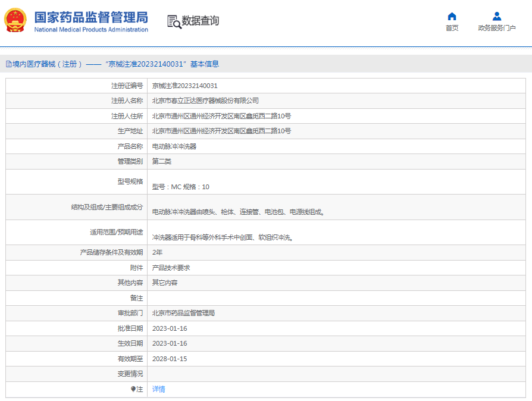The image size is (532, 401).
Task: Select the structure description mentioning 喷头、枪体
Action: 238,212
